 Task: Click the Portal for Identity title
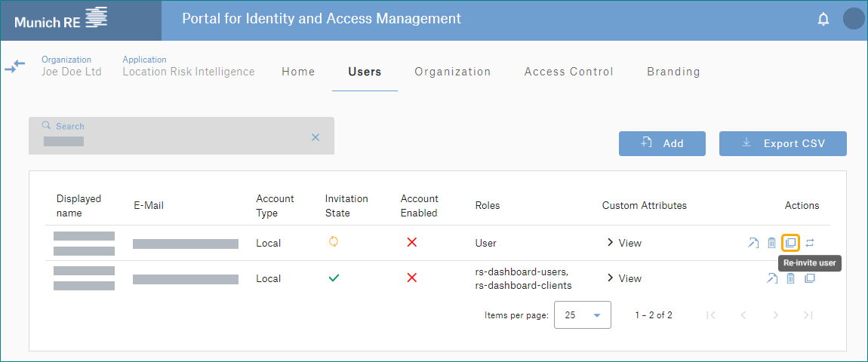tap(322, 19)
